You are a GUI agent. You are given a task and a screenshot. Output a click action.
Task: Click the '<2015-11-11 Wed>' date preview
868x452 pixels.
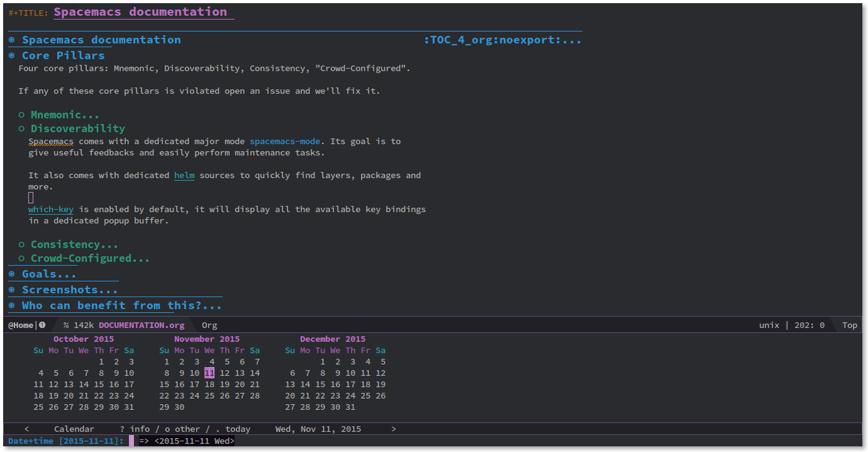click(x=194, y=441)
